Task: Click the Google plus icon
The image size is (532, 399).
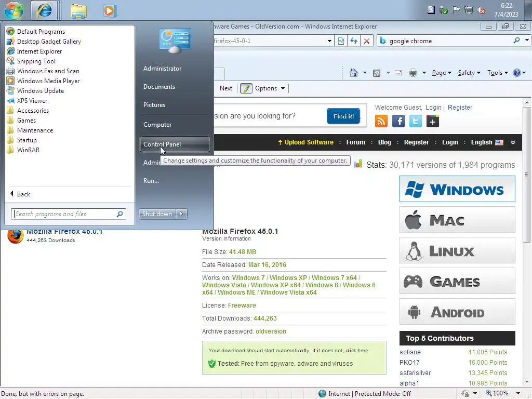Action: pos(433,121)
